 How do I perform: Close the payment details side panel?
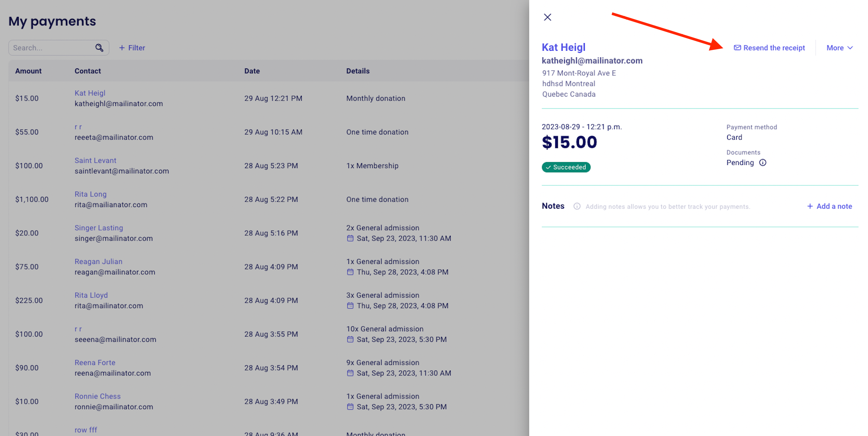547,17
